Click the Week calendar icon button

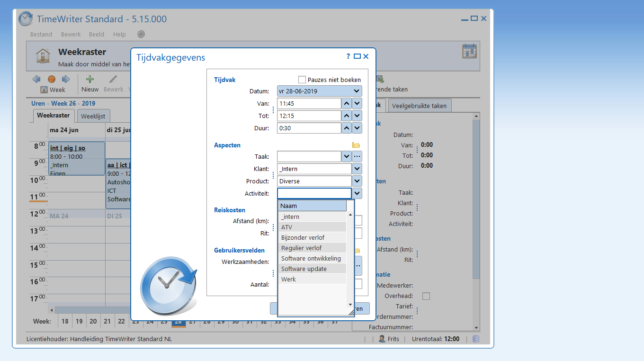(53, 90)
